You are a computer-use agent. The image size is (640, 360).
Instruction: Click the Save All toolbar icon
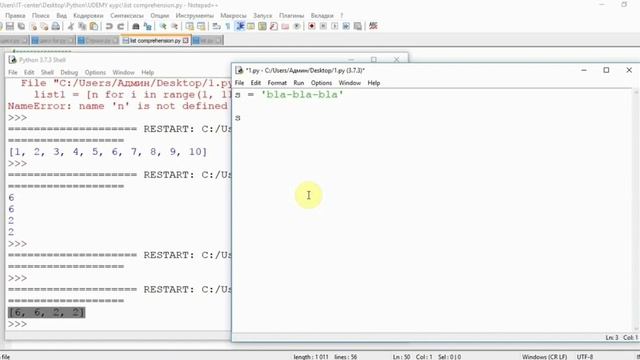(x=21, y=26)
